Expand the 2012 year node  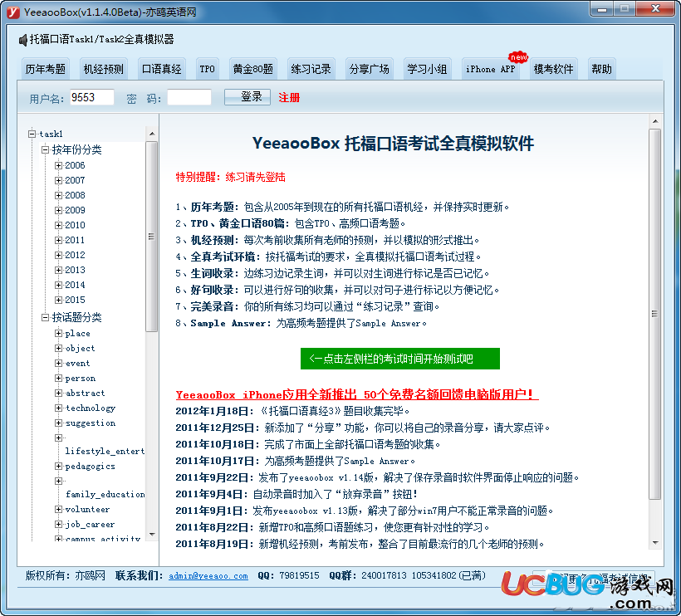(58, 255)
